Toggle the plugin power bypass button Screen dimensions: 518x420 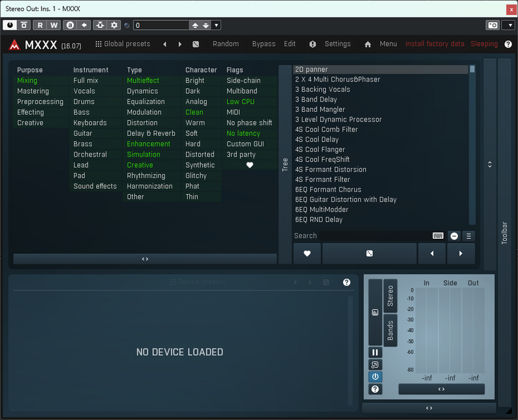point(10,25)
